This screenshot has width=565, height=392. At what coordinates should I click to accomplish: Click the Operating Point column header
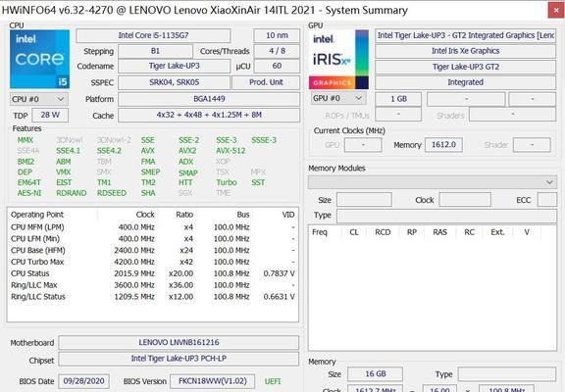[x=37, y=215]
